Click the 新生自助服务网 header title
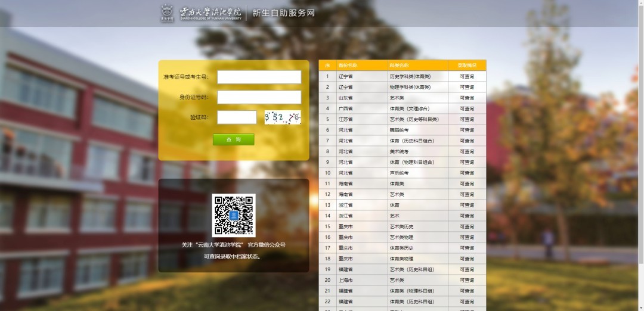 point(283,13)
